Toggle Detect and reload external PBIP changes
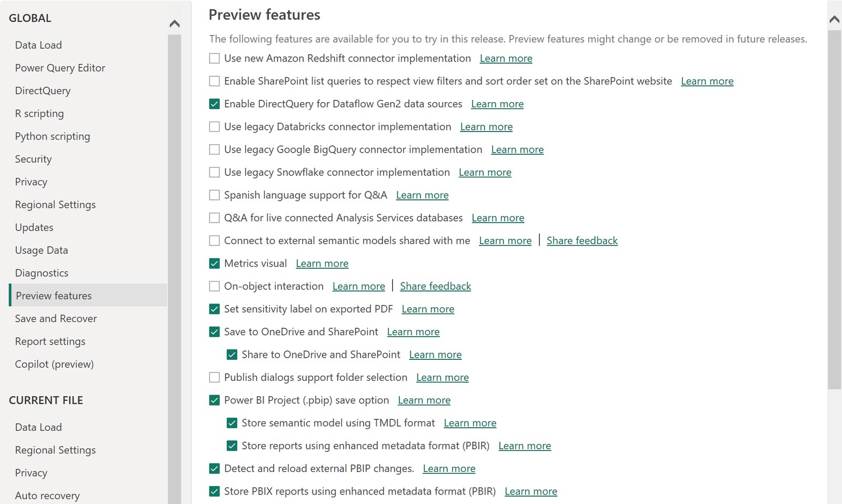Viewport: 842px width, 504px height. [x=214, y=469]
